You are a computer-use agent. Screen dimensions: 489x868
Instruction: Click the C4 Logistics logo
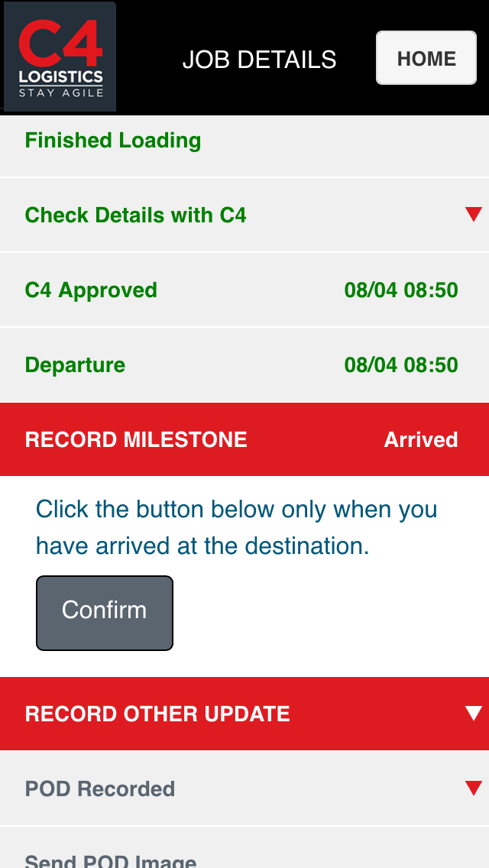tap(60, 58)
